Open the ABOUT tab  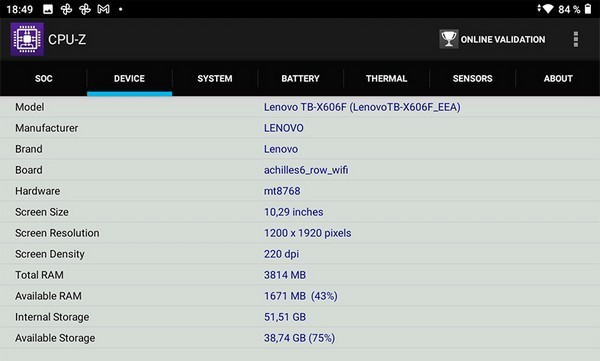click(558, 78)
